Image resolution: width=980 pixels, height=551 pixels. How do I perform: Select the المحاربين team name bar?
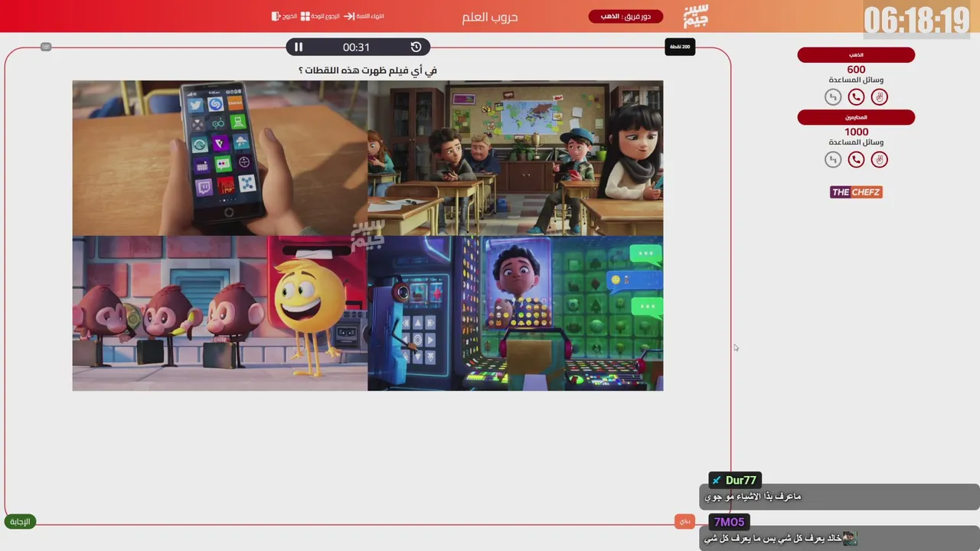tap(856, 117)
